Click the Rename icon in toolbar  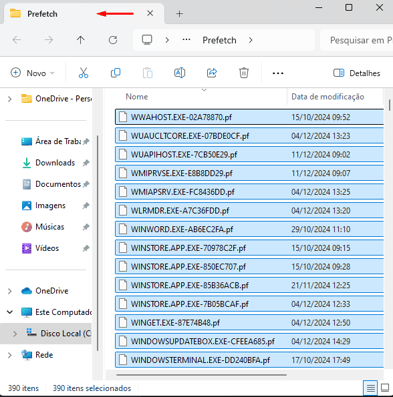pos(180,73)
